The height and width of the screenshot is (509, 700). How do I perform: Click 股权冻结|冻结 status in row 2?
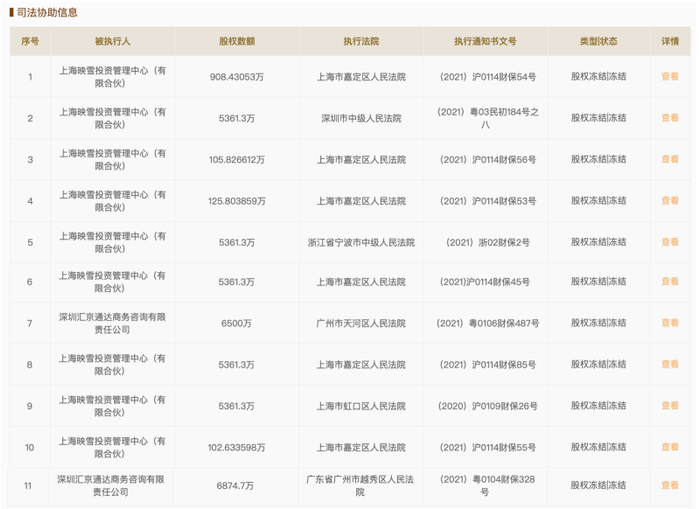(598, 118)
